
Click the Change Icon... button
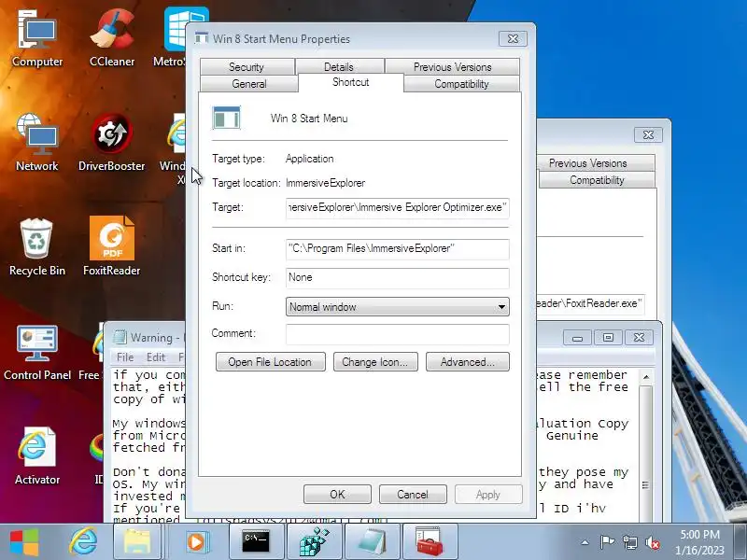[x=375, y=362]
